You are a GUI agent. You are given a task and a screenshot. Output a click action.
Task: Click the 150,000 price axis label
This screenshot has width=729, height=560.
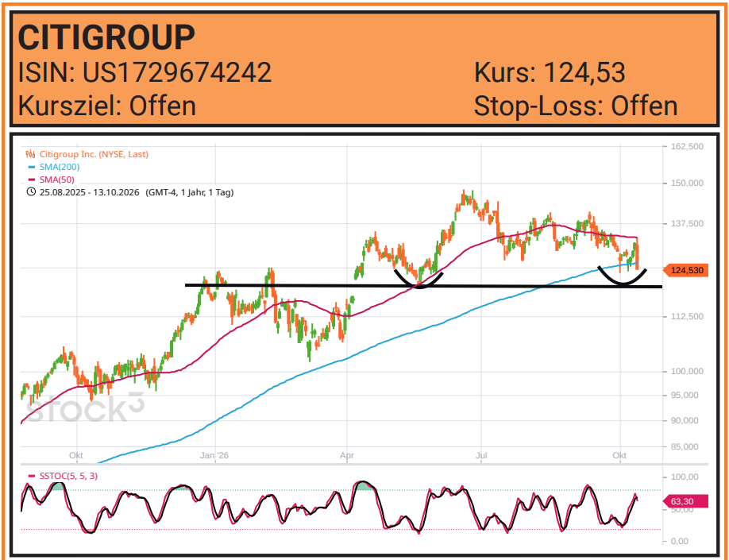tap(687, 183)
